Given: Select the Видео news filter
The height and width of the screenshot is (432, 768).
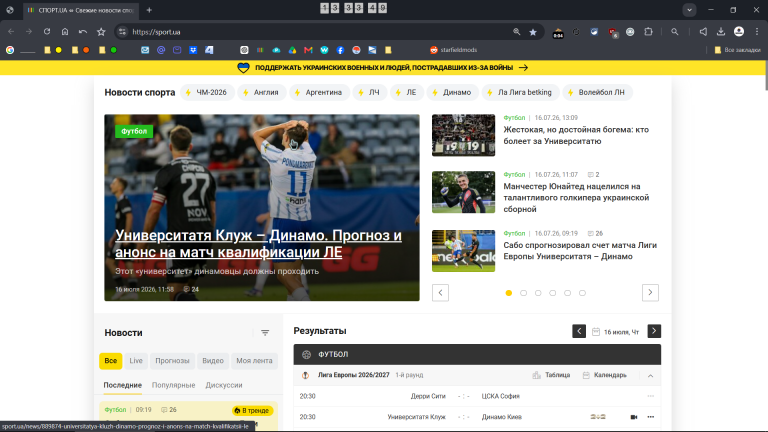Looking at the screenshot, I should (213, 361).
